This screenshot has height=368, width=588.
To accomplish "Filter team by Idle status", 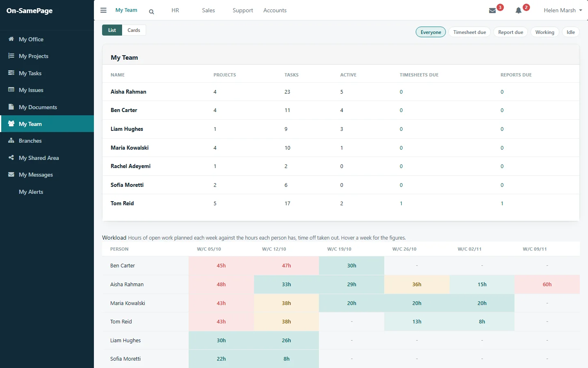I will coord(571,32).
